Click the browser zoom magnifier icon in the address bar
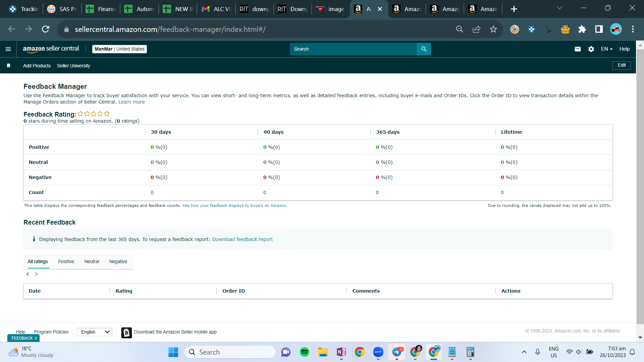Image resolution: width=644 pixels, height=362 pixels. (x=460, y=29)
